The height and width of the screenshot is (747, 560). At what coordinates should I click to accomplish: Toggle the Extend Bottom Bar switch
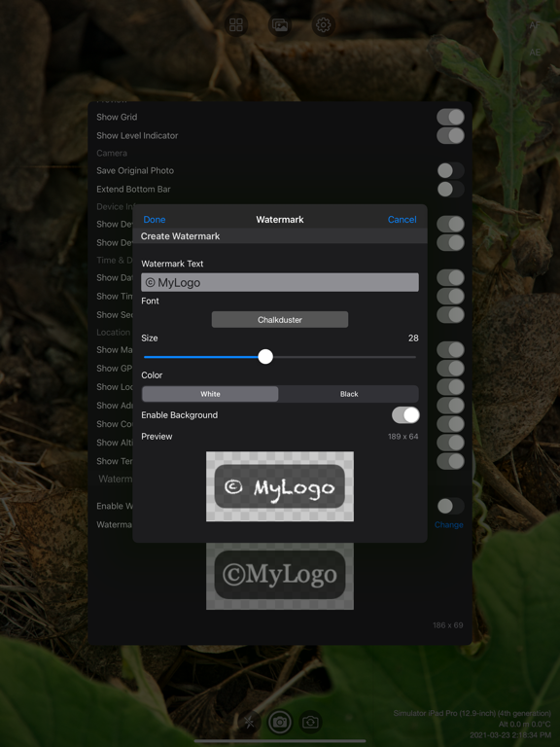point(450,189)
